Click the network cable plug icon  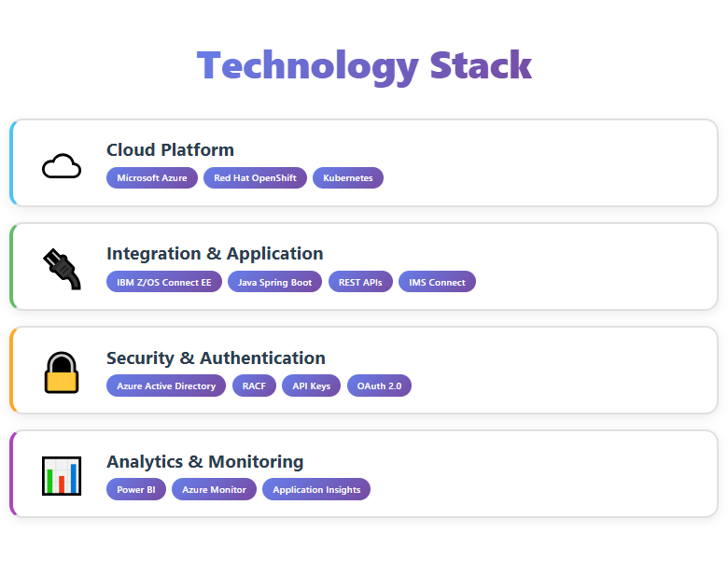(62, 269)
